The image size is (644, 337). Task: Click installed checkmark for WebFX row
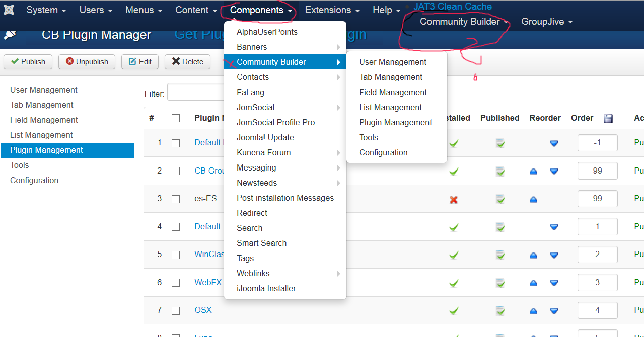[x=454, y=283]
